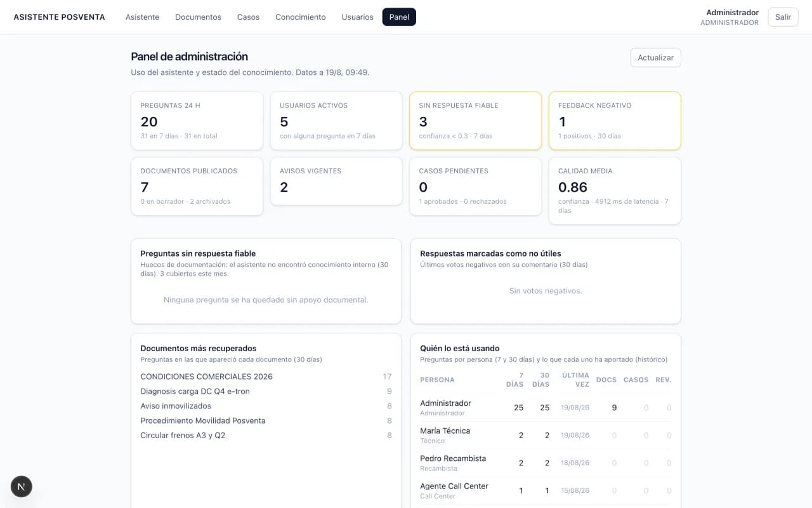Select the CONDICIONES COMERCIALES 2026 document
812x508 pixels.
(206, 377)
